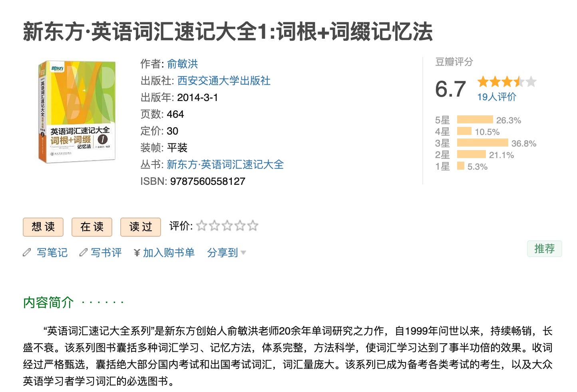Click the publication date 2014-3-1
Image resolution: width=577 pixels, height=392 pixels.
(197, 97)
